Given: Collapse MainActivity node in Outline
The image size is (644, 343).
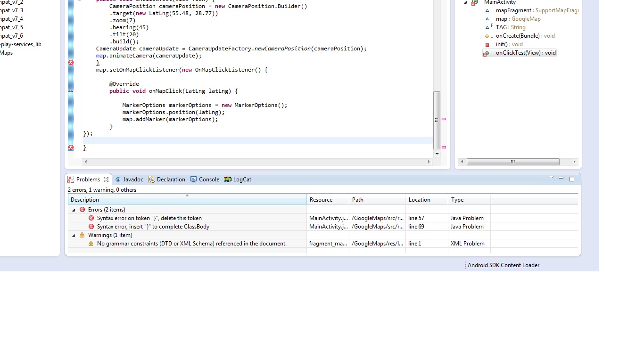Looking at the screenshot, I should pos(465,2).
